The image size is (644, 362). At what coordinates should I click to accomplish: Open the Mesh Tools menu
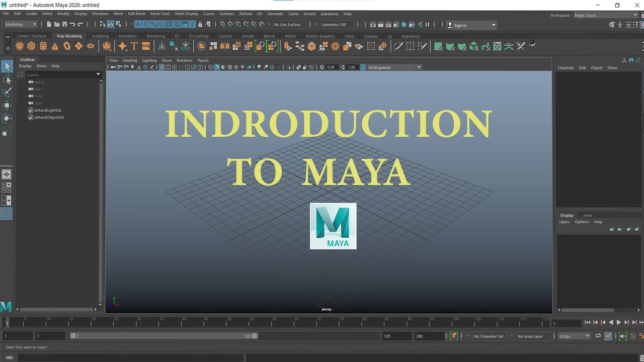tap(160, 14)
